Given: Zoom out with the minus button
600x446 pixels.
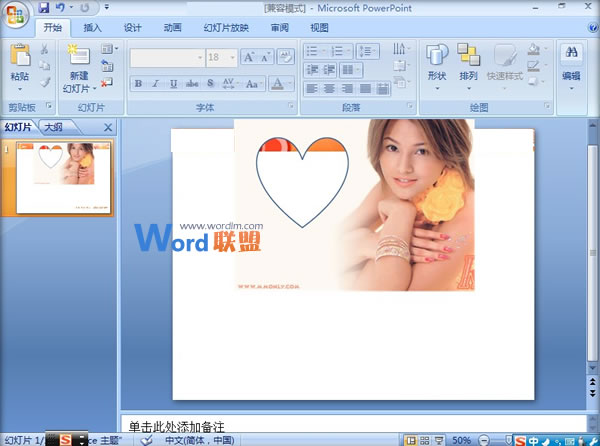Looking at the screenshot, I should pyautogui.click(x=483, y=441).
